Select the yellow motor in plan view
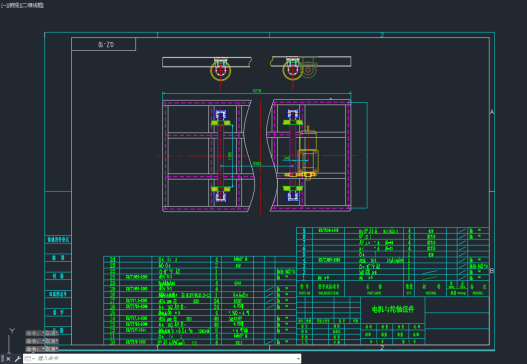Screen dimensions: 527x364 coord(308,153)
